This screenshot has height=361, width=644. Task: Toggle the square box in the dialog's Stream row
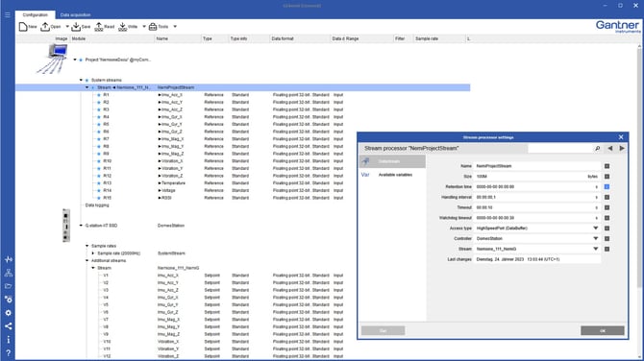607,249
